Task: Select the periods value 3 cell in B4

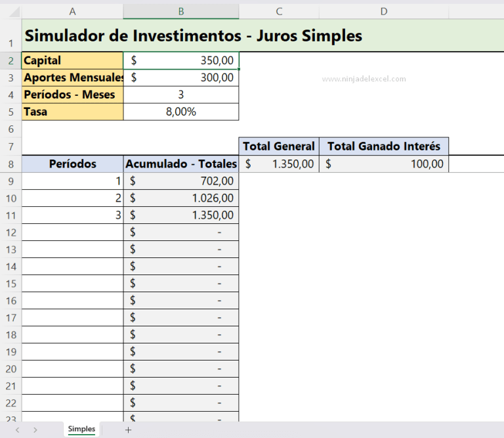Action: click(181, 95)
